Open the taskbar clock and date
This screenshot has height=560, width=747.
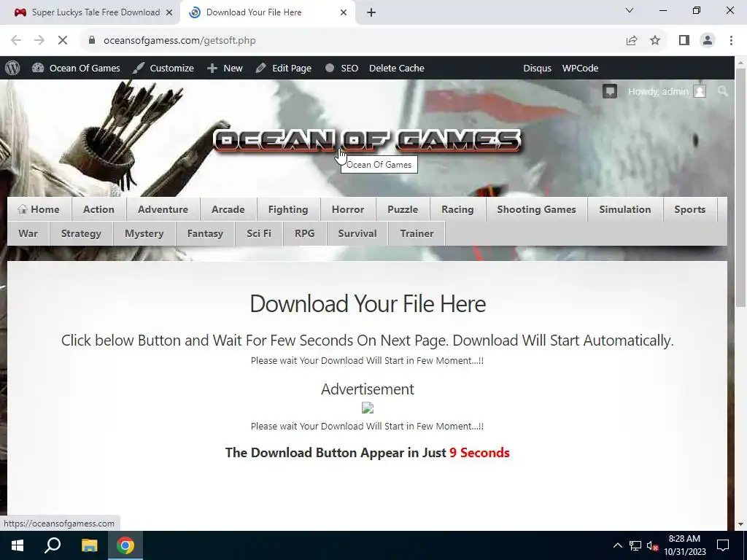pyautogui.click(x=684, y=545)
